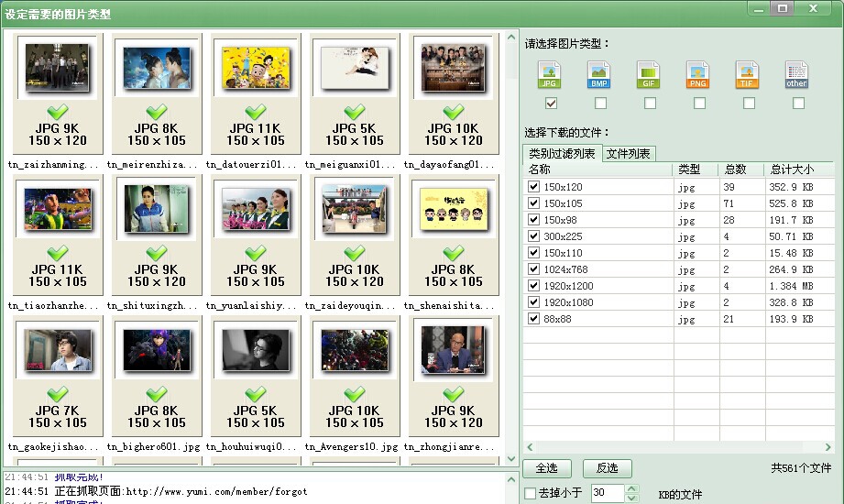Click the 'other' file type icon
The width and height of the screenshot is (844, 504).
[797, 75]
